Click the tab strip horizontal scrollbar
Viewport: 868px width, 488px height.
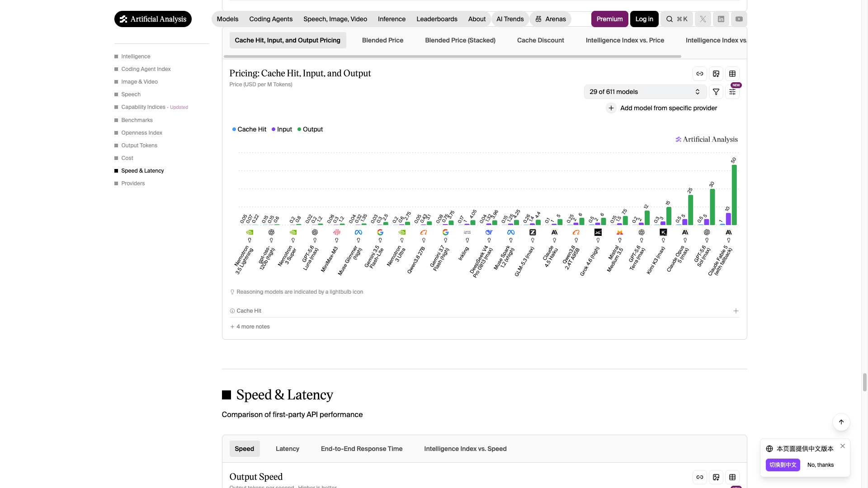[452, 56]
